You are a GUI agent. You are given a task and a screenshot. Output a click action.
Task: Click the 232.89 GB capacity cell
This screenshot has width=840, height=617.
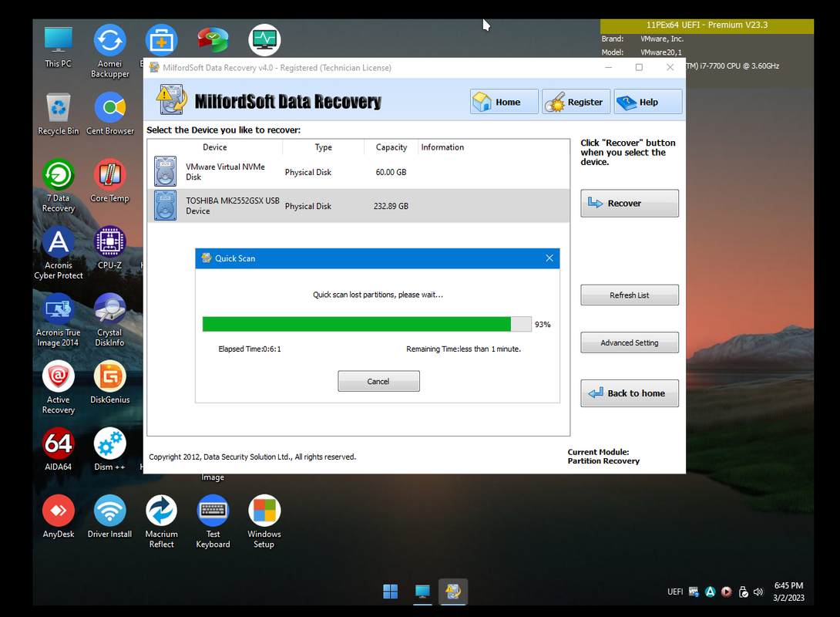(391, 206)
